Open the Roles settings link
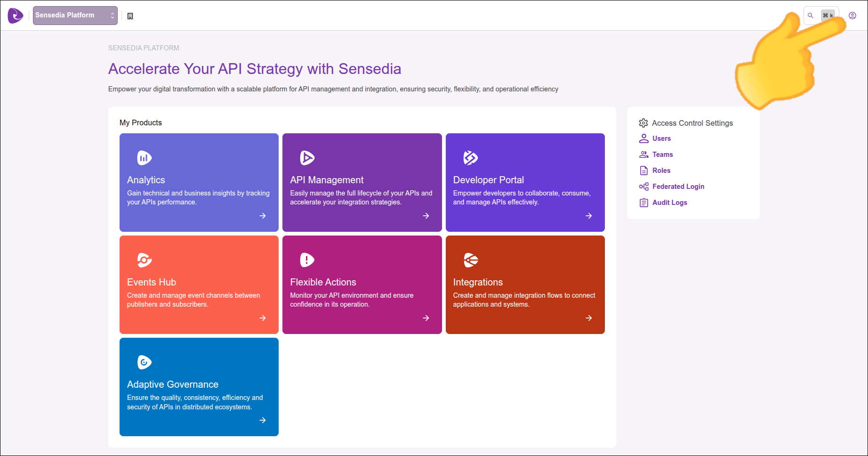 [x=661, y=171]
